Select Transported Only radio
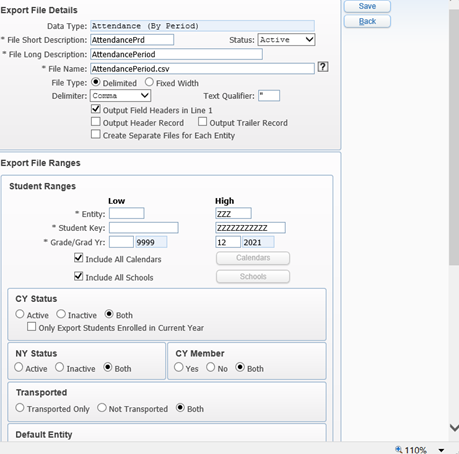 [x=20, y=407]
